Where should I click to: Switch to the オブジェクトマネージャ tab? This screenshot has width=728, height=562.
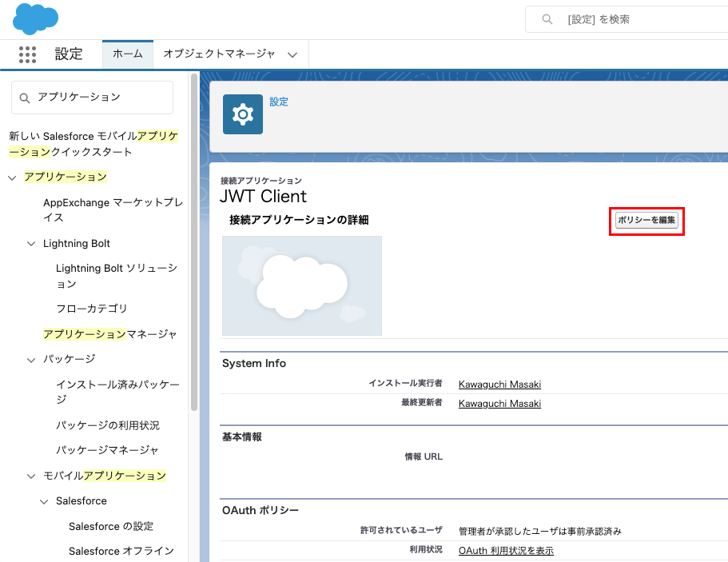tap(219, 54)
